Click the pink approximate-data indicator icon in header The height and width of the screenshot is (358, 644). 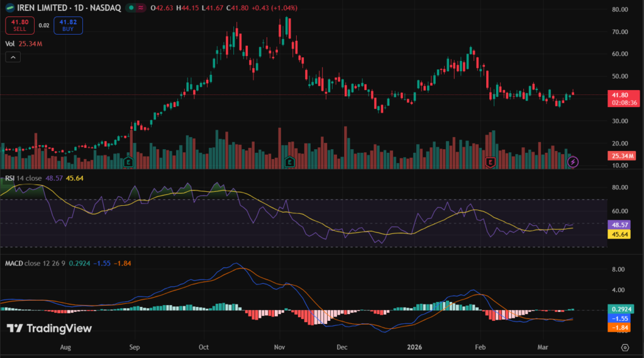click(x=140, y=8)
